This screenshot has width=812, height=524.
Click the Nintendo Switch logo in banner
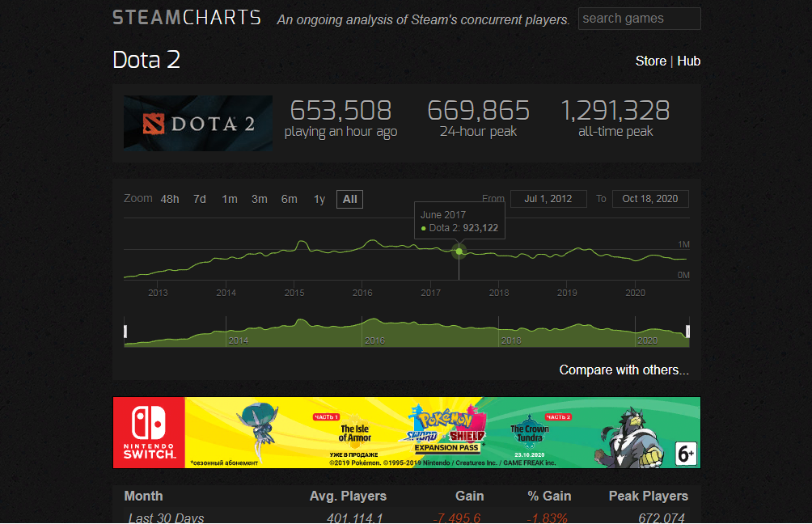pos(149,433)
